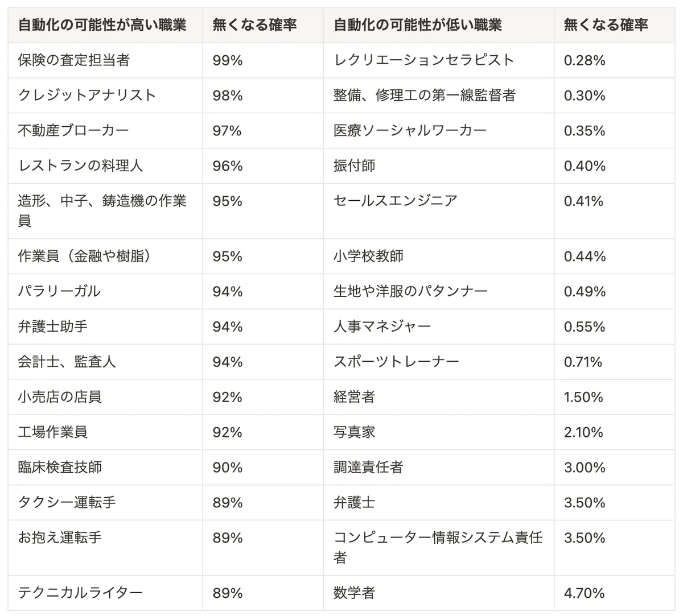683x616 pixels.
Task: Click the 4.70% value cell
Action: (615, 593)
